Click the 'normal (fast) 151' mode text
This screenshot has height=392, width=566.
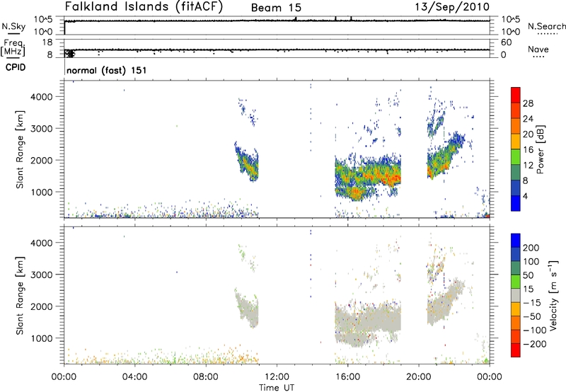(x=107, y=70)
